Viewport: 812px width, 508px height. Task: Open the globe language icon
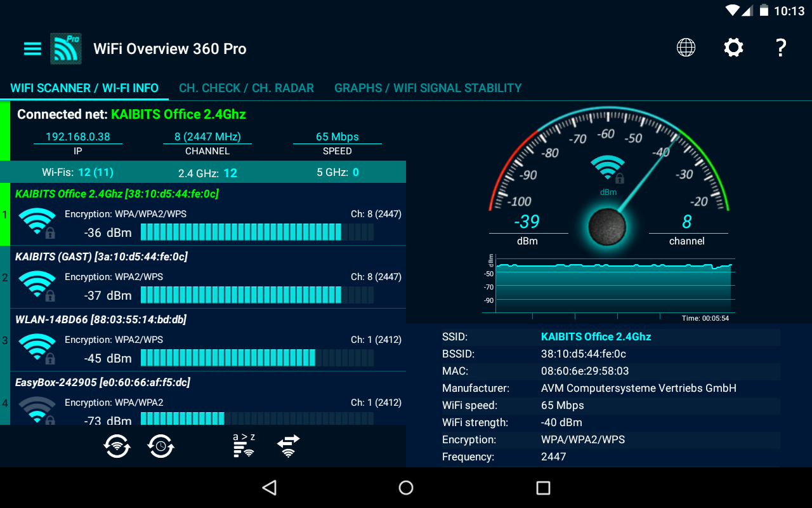[x=686, y=48]
